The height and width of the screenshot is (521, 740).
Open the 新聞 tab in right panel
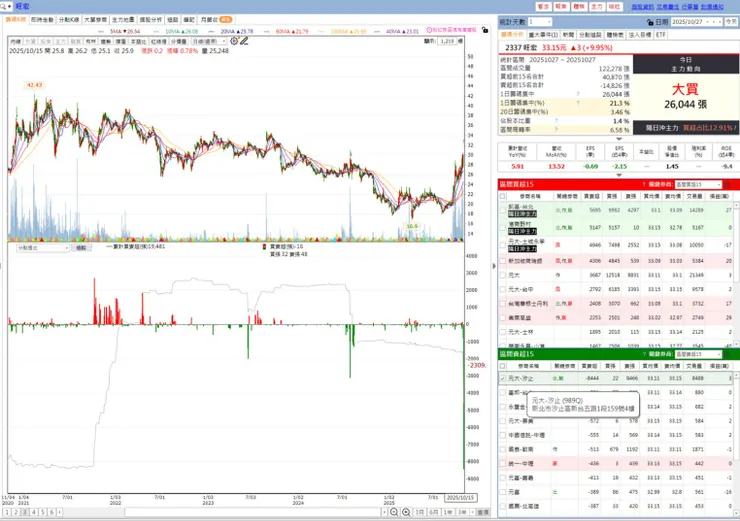point(568,35)
